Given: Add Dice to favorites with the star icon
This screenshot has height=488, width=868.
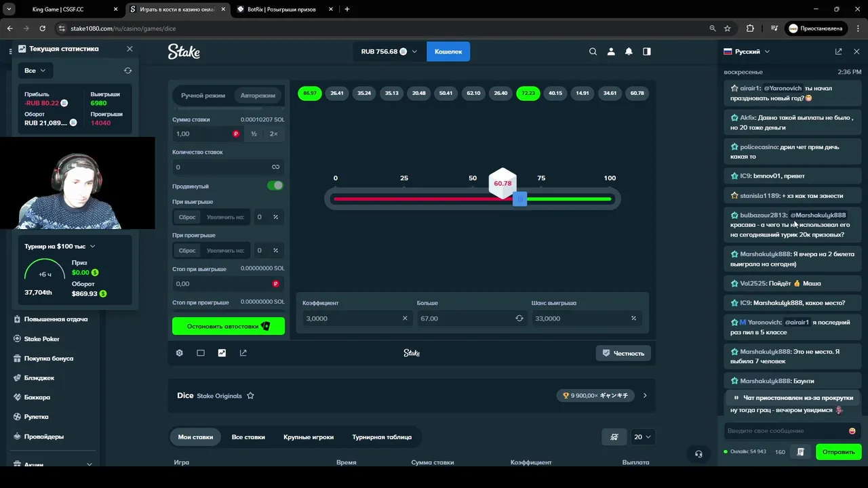Looking at the screenshot, I should click(x=250, y=396).
